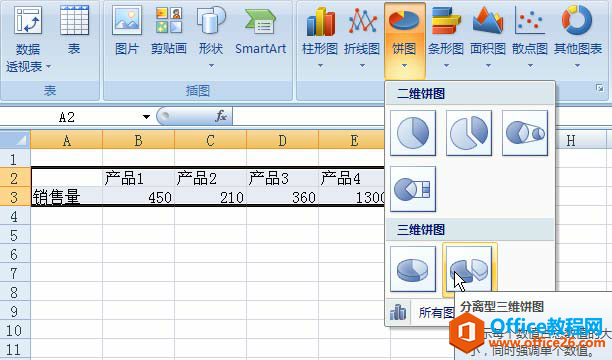Select row 10 header

coord(15,330)
